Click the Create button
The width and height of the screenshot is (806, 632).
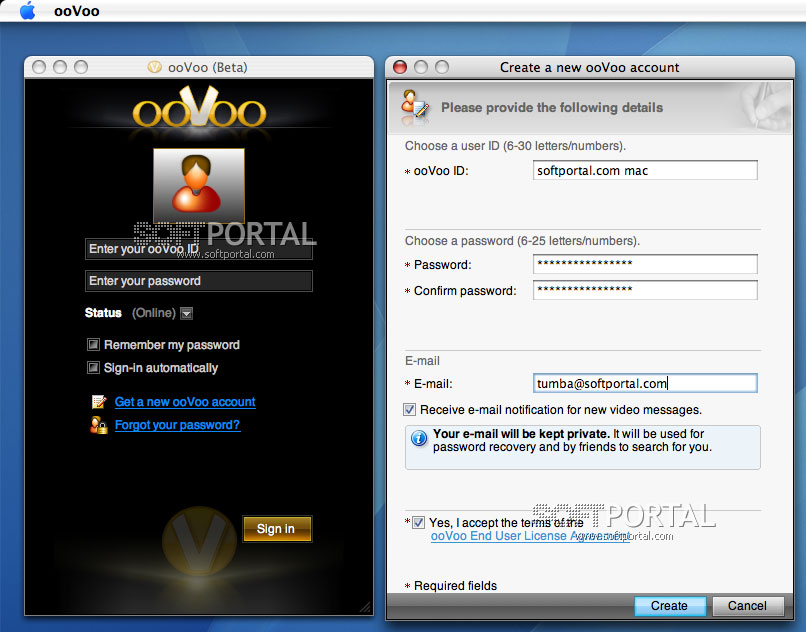pos(670,606)
